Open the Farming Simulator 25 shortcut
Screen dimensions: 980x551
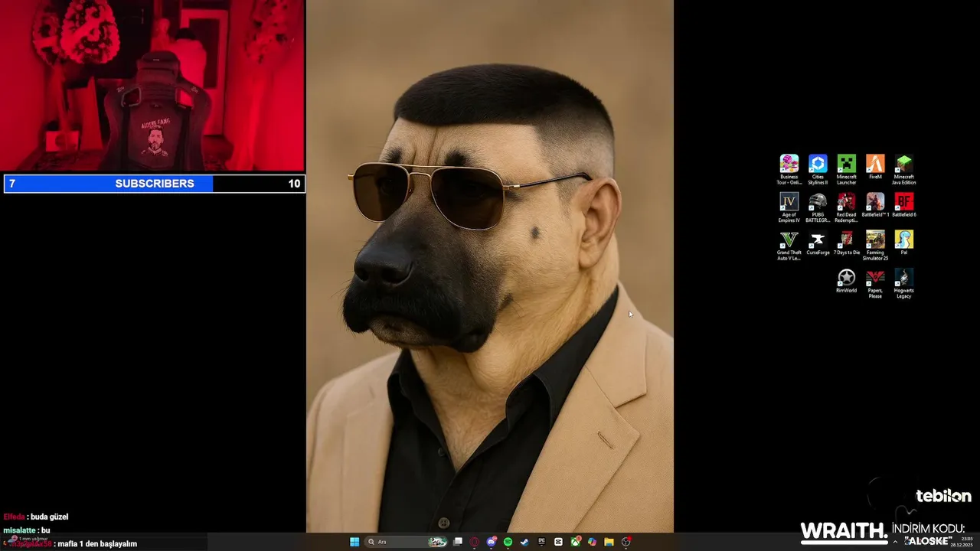coord(875,245)
